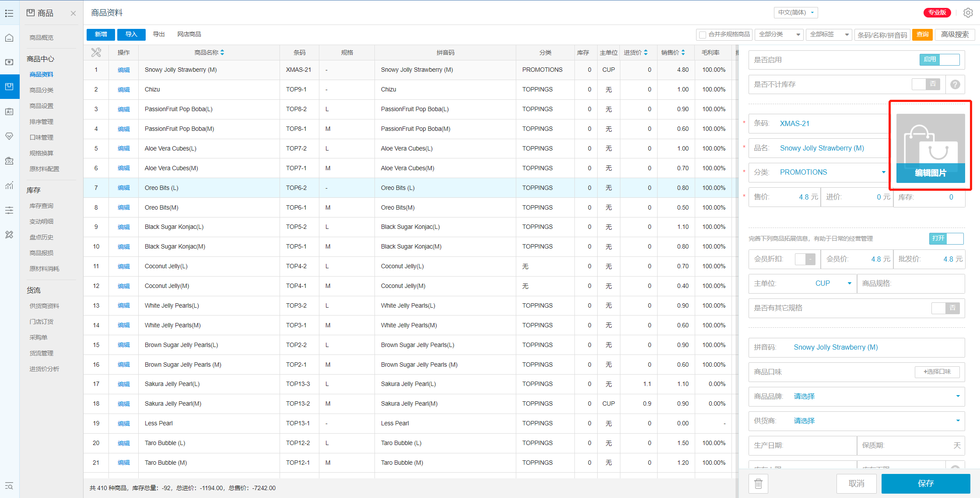Click the 条码/名称/拼音码 search field
The height and width of the screenshot is (498, 980).
[882, 35]
